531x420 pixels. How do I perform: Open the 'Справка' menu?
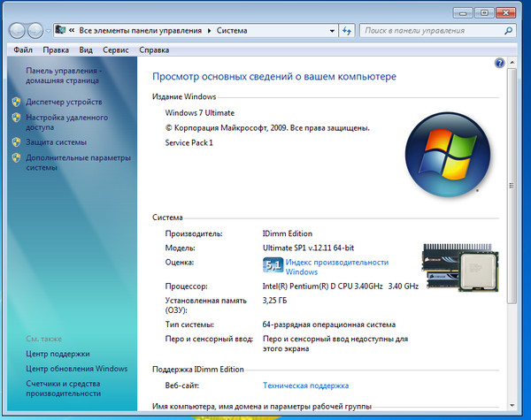click(x=154, y=50)
